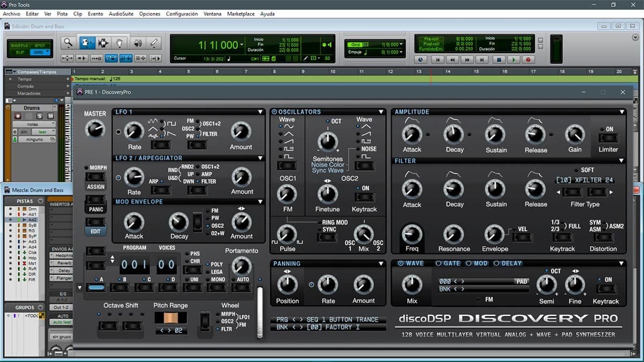Open the AudioSuite menu
This screenshot has width=644, height=362.
(121, 14)
